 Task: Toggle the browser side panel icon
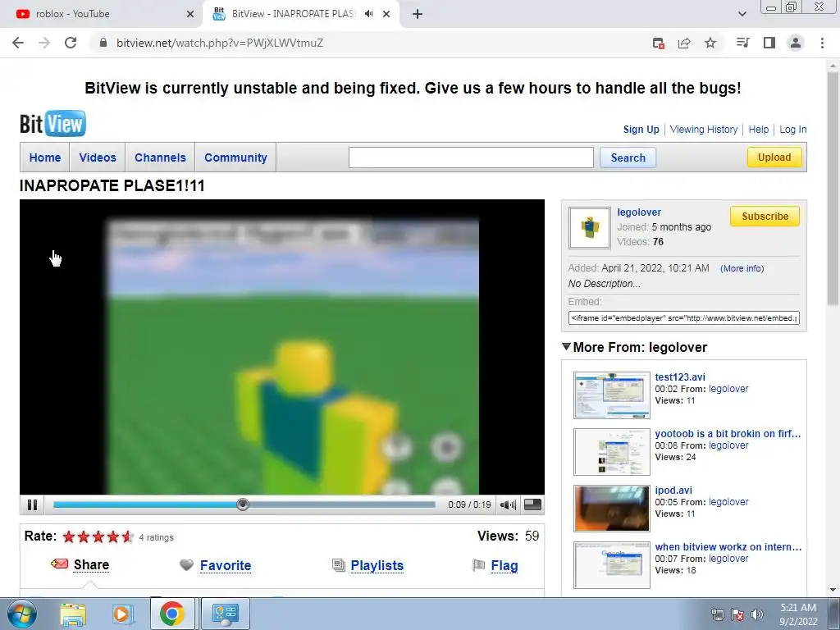pos(769,43)
